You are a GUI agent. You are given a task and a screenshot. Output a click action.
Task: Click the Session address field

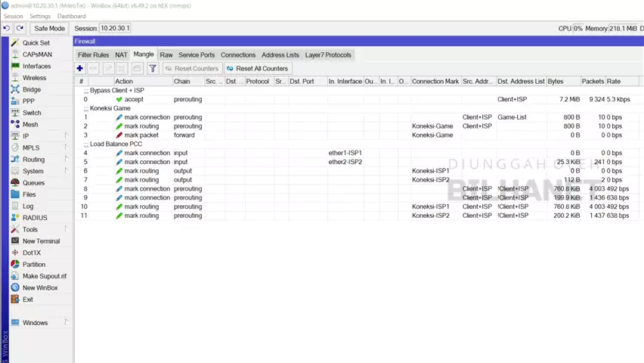[x=115, y=28]
